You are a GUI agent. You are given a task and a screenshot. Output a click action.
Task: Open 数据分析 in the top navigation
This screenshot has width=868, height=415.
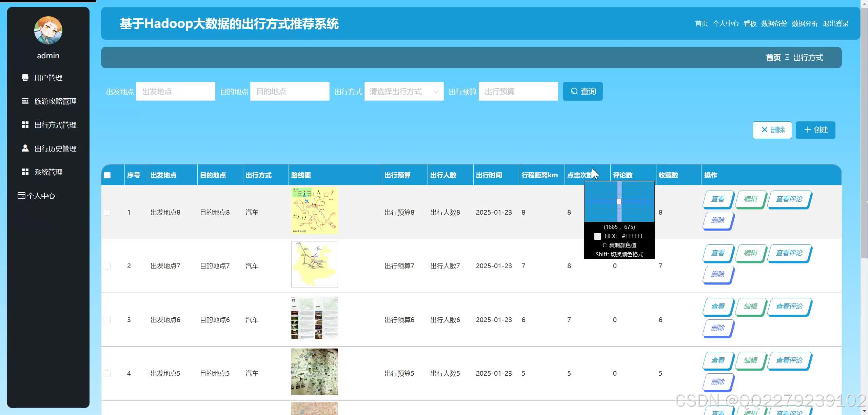coord(805,24)
